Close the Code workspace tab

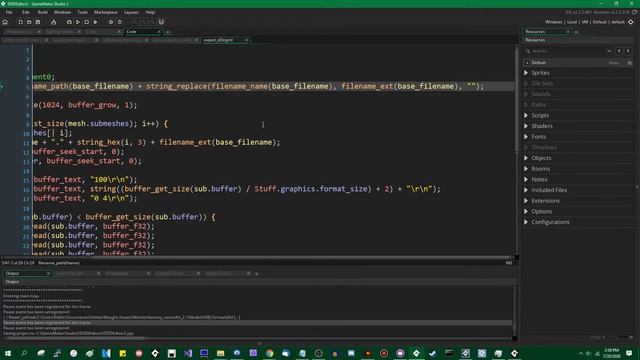pyautogui.click(x=159, y=31)
